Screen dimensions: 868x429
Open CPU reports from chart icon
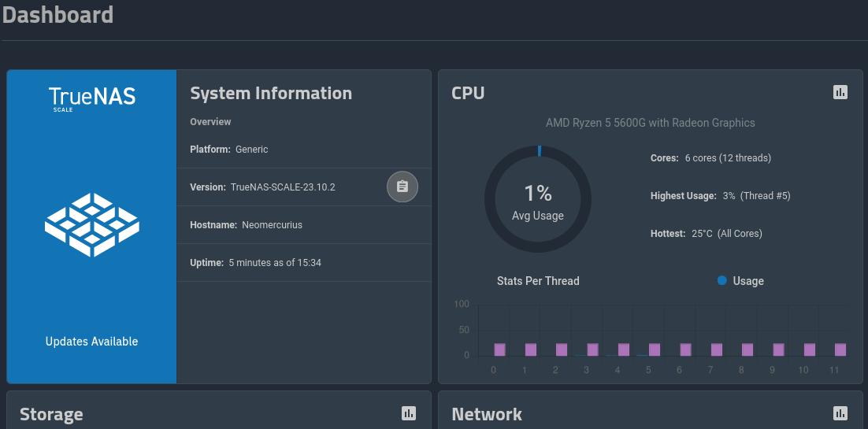[840, 92]
